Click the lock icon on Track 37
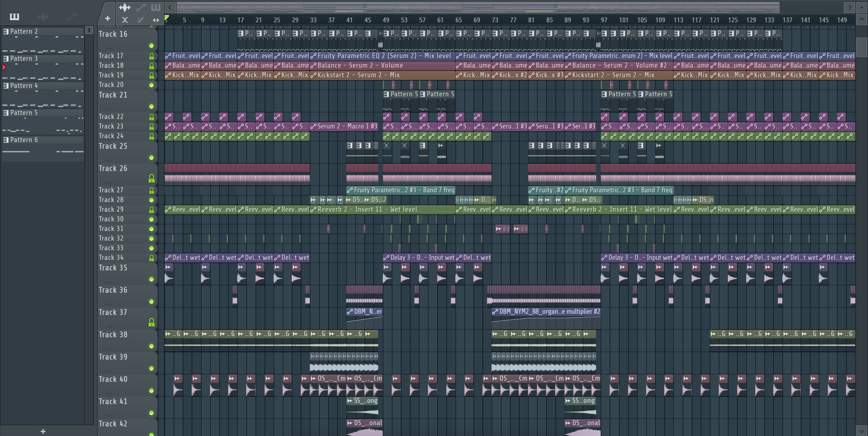Image resolution: width=868 pixels, height=436 pixels. (x=152, y=322)
